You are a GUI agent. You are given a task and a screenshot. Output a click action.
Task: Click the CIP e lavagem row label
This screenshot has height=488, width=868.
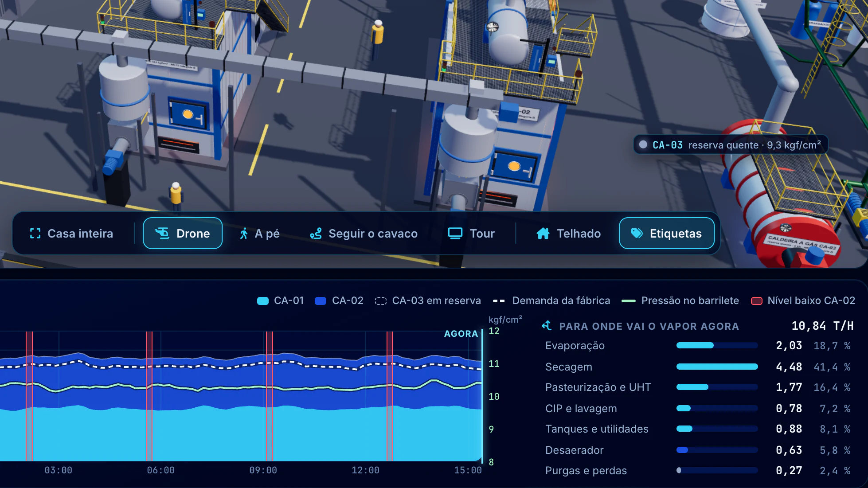tap(581, 408)
